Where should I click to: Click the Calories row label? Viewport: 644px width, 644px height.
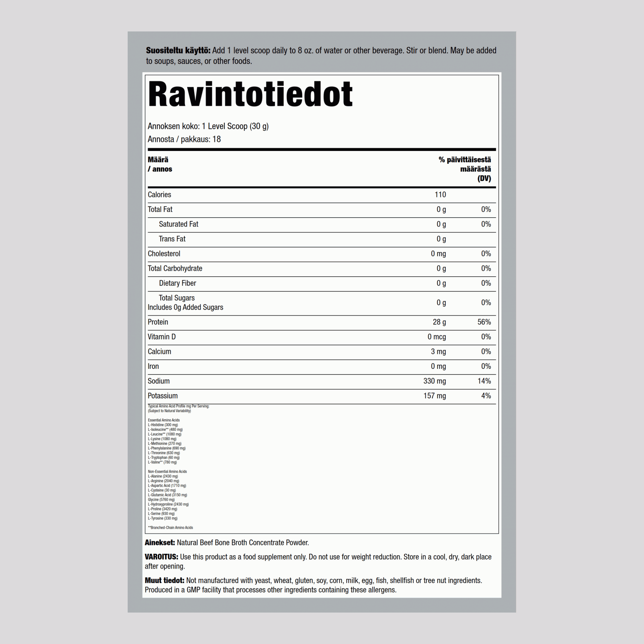(159, 195)
